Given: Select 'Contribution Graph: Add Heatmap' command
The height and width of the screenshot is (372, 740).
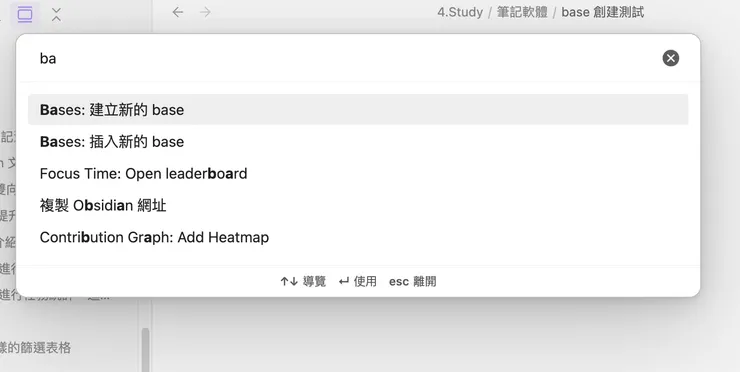Looking at the screenshot, I should tap(358, 237).
